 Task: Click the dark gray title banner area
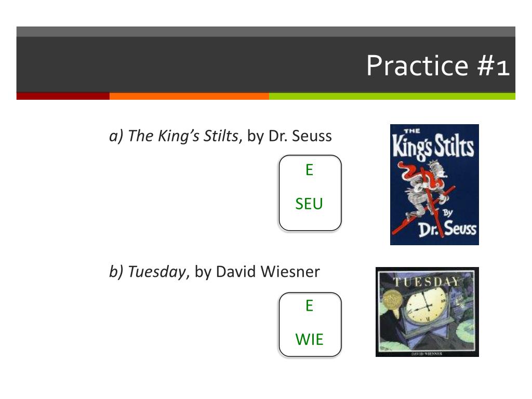(x=265, y=64)
